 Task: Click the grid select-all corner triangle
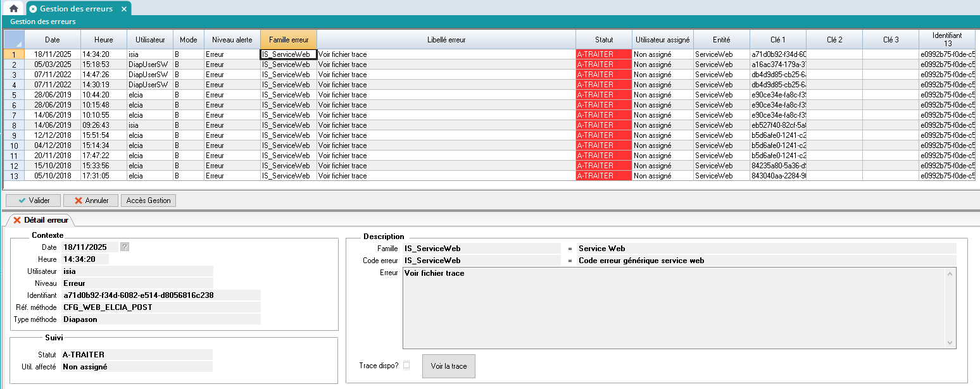[x=14, y=39]
